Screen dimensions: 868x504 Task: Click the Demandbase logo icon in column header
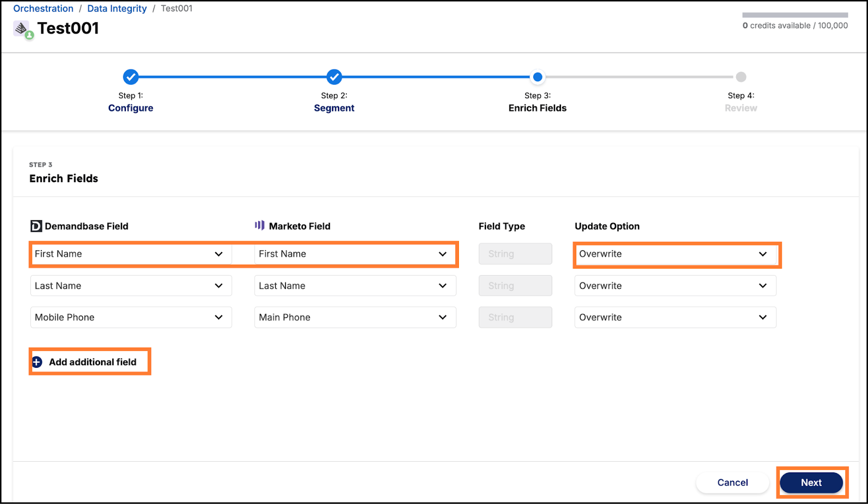[36, 226]
